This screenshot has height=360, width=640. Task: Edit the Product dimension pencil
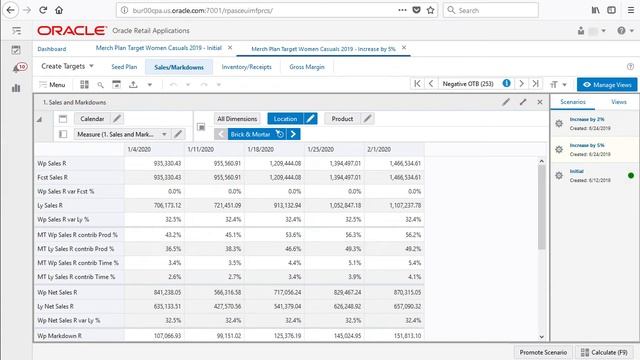[367, 119]
